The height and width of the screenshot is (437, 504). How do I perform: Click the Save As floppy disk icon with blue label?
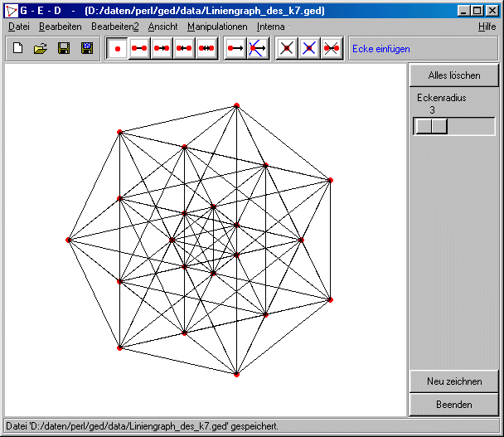coord(87,48)
